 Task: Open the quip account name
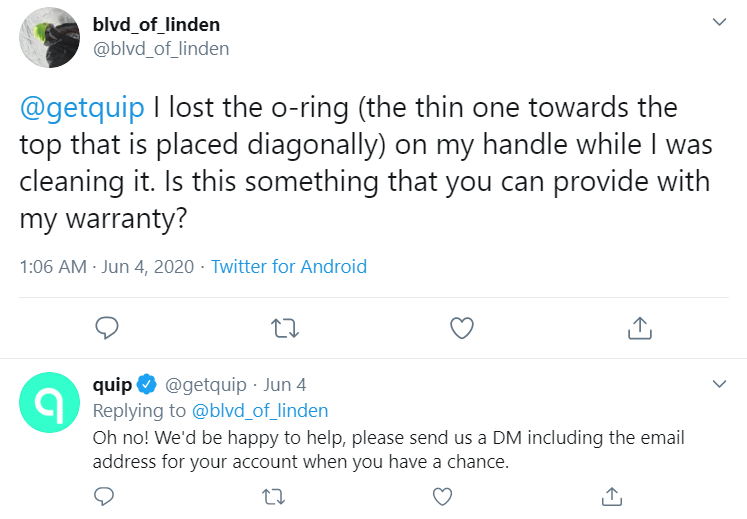[x=112, y=384]
